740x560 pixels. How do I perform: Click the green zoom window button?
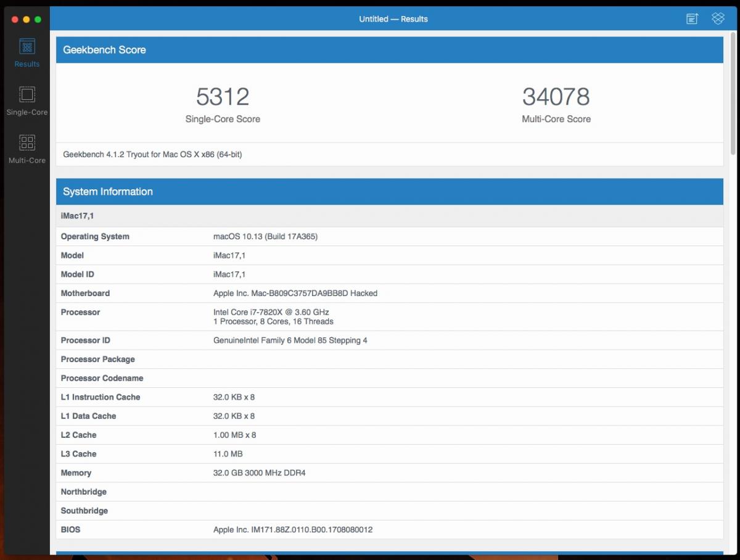(38, 20)
